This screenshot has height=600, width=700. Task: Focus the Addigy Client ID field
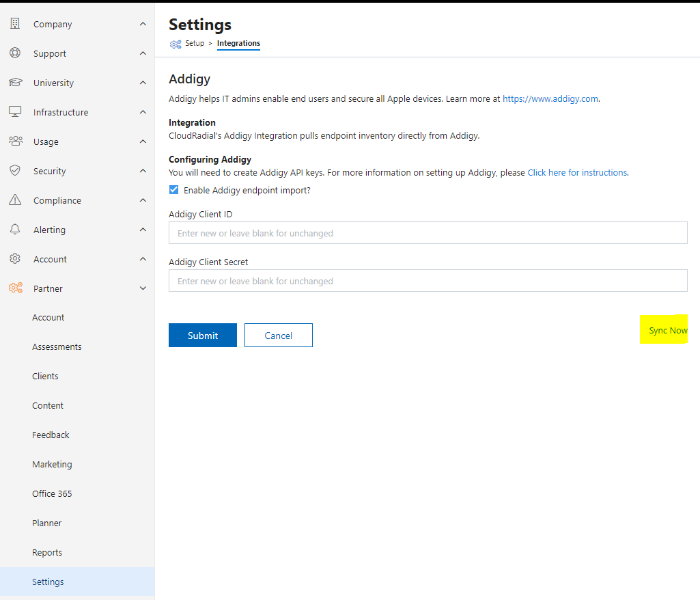[x=428, y=233]
